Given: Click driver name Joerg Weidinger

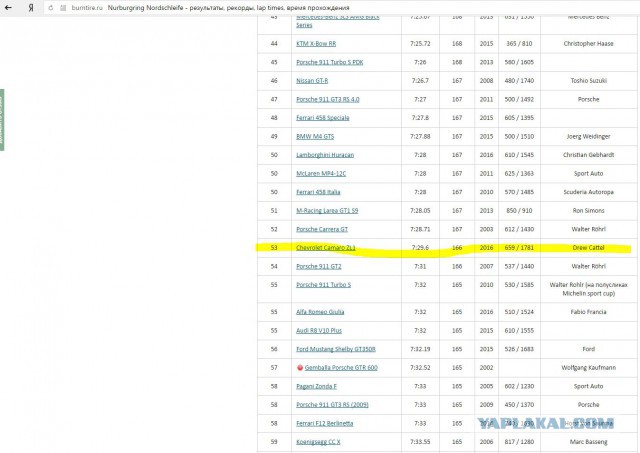Looking at the screenshot, I should click(588, 137).
